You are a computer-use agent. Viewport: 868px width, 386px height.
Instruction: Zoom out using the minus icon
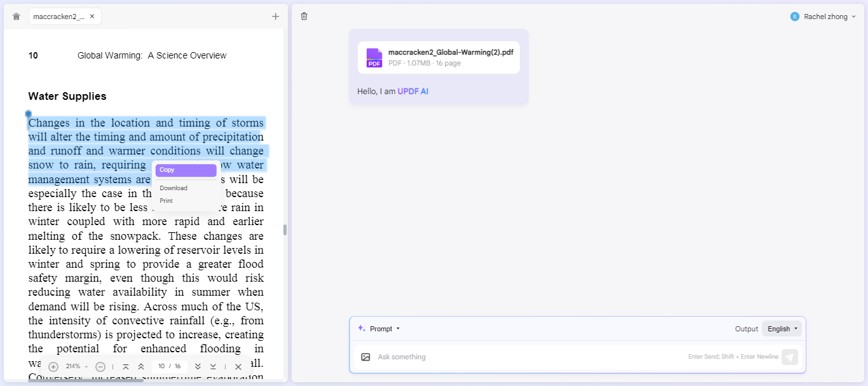pos(100,366)
